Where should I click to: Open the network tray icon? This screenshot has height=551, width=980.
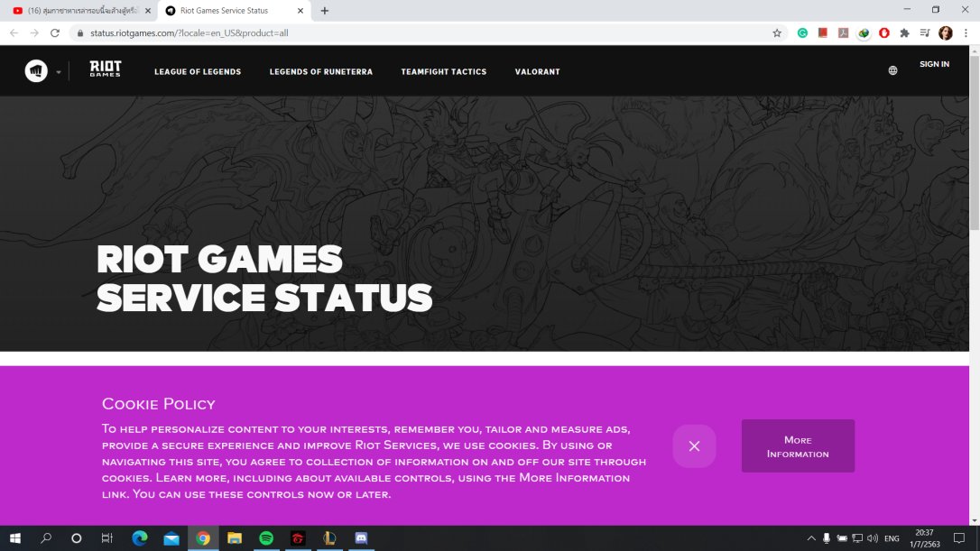pyautogui.click(x=857, y=537)
